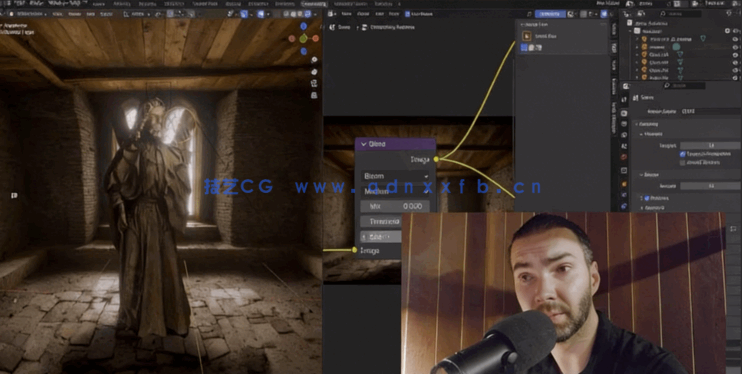The width and height of the screenshot is (742, 374).
Task: Open the Render Engine EEVEE dropdown
Action: [x=711, y=111]
